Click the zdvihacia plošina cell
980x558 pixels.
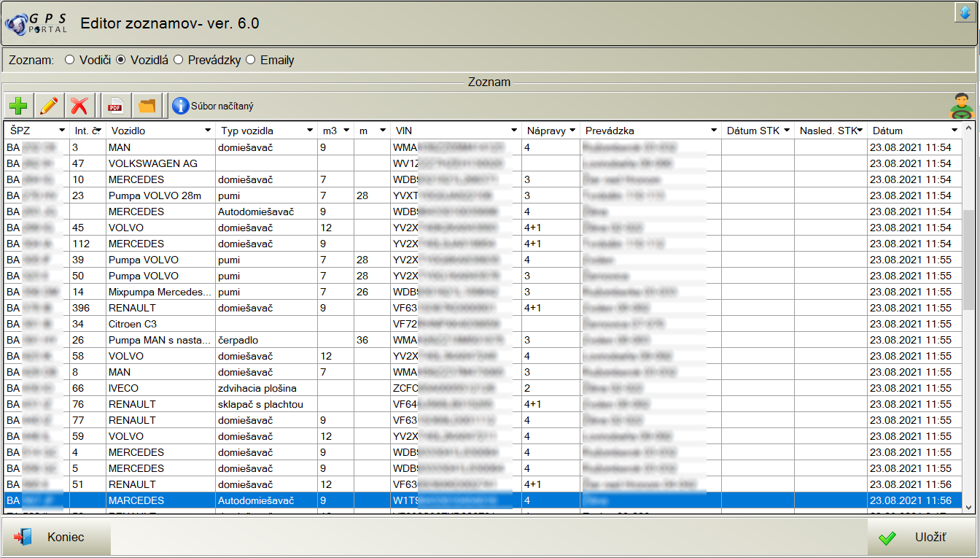pos(266,388)
